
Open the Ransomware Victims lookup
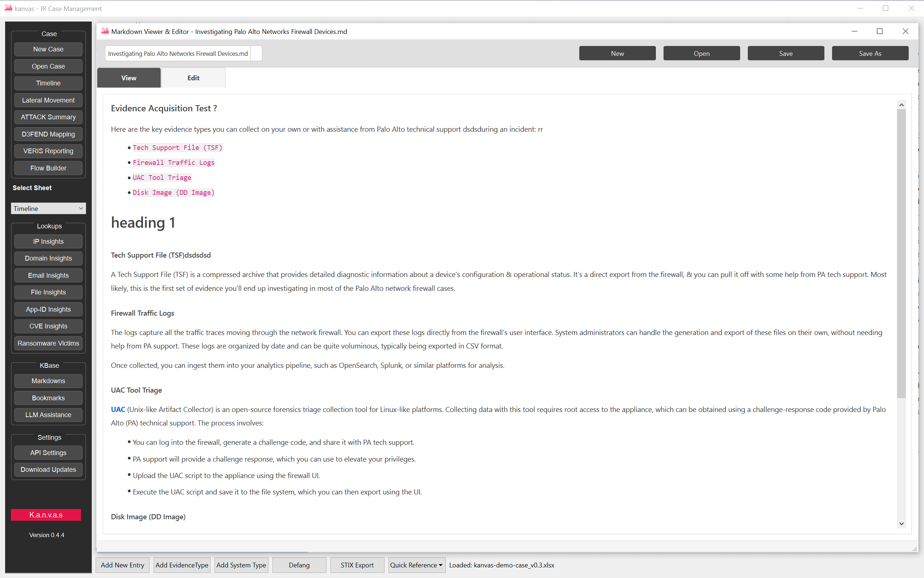[48, 343]
